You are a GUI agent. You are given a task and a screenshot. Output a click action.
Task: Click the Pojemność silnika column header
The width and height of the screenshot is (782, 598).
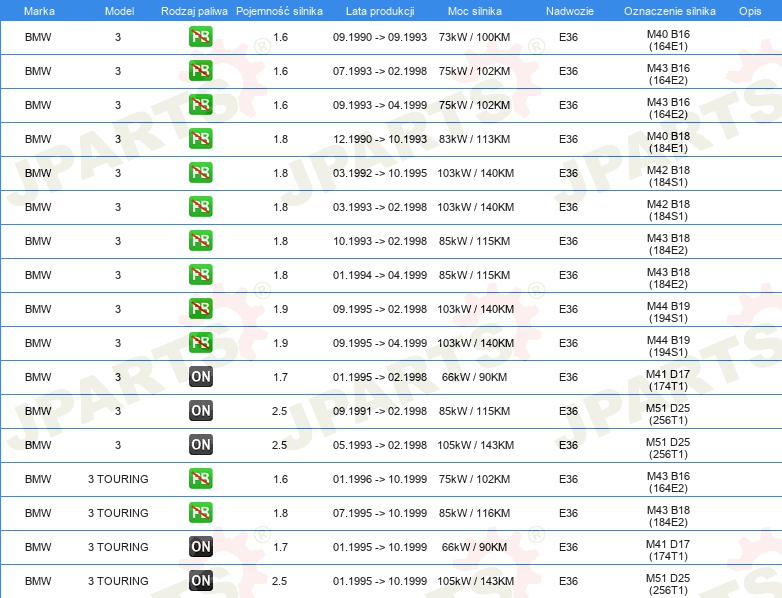[x=279, y=11]
